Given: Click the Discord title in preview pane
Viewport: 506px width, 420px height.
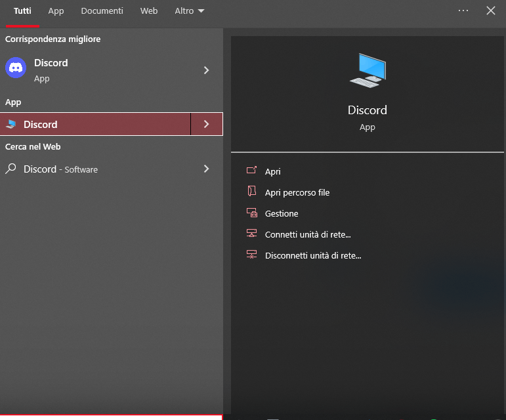Looking at the screenshot, I should pyautogui.click(x=368, y=110).
